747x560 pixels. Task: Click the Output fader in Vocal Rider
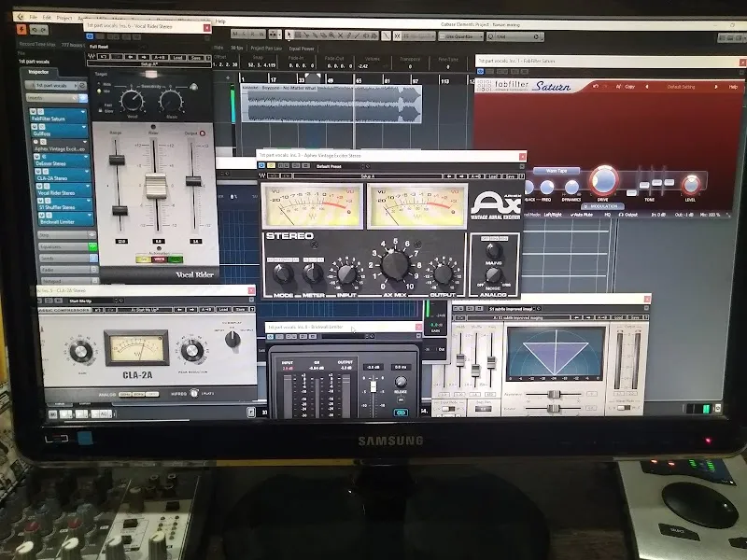193,181
